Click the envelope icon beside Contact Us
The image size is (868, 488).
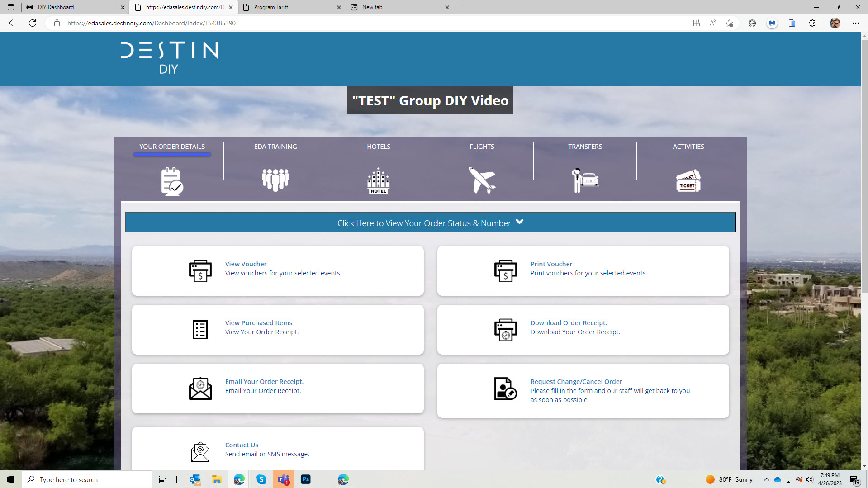(x=200, y=452)
